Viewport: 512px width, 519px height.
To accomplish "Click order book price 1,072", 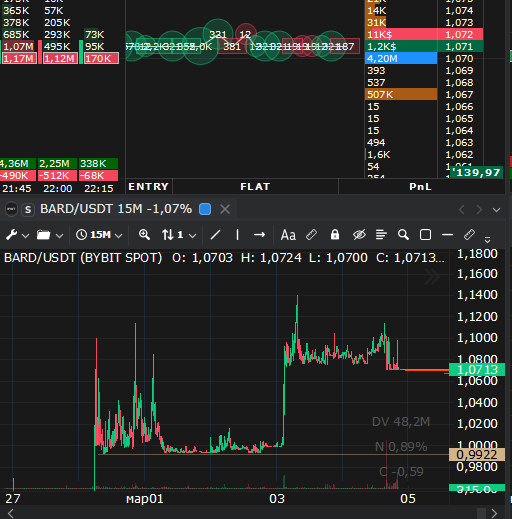I will pos(459,34).
